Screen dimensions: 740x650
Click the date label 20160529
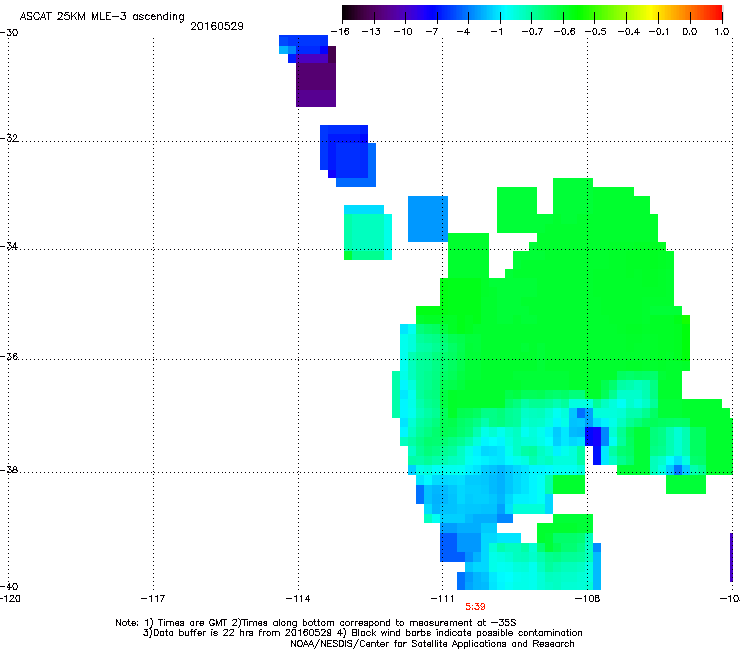pos(217,26)
